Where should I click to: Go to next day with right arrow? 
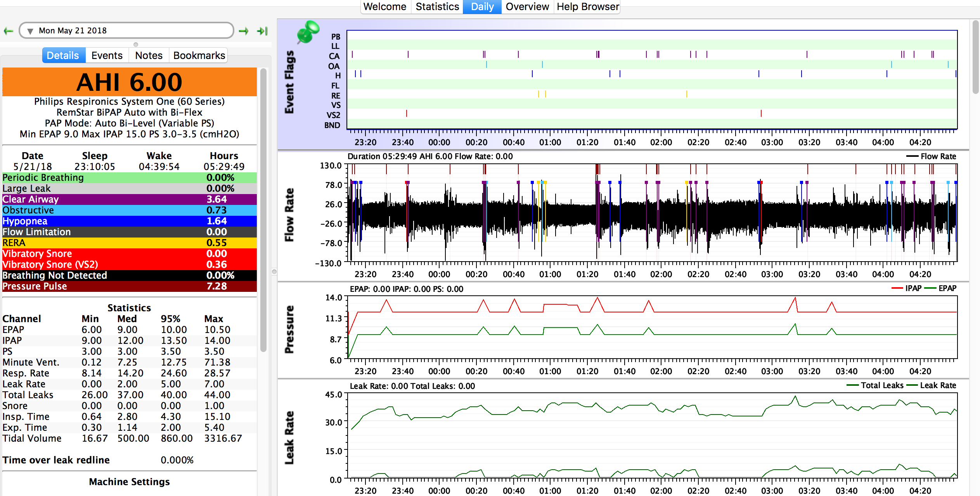click(244, 31)
